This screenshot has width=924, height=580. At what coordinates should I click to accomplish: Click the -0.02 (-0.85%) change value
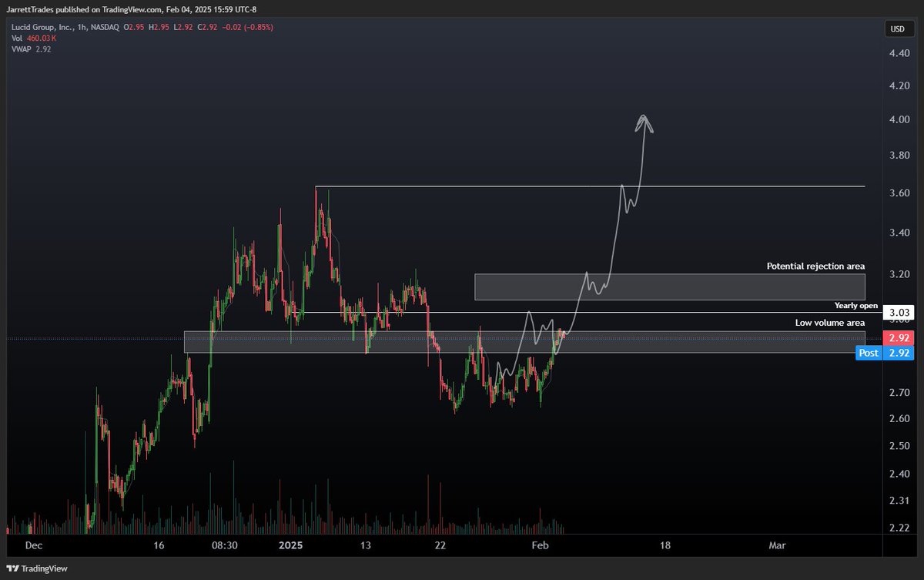pyautogui.click(x=246, y=27)
